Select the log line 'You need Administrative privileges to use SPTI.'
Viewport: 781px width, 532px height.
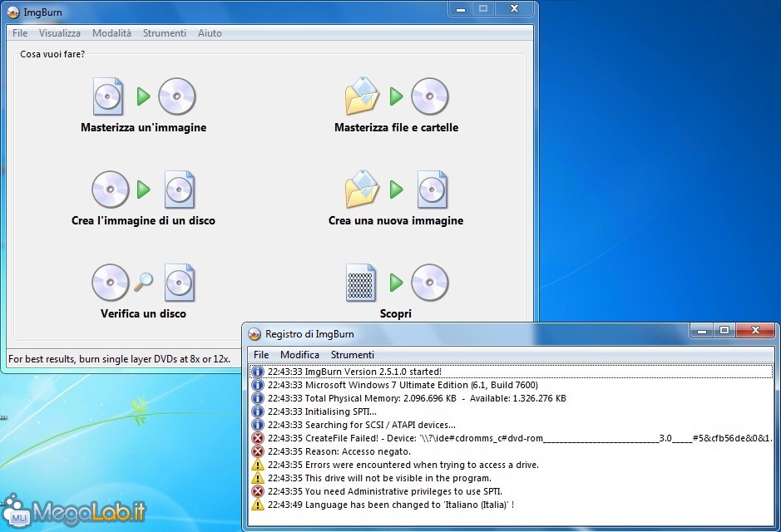511,491
